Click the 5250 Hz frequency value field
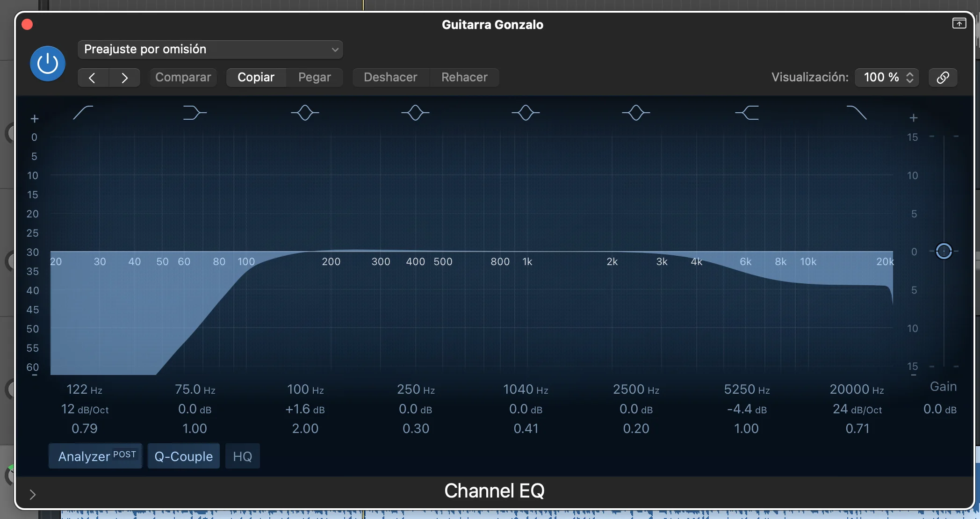Image resolution: width=980 pixels, height=519 pixels. pyautogui.click(x=747, y=389)
